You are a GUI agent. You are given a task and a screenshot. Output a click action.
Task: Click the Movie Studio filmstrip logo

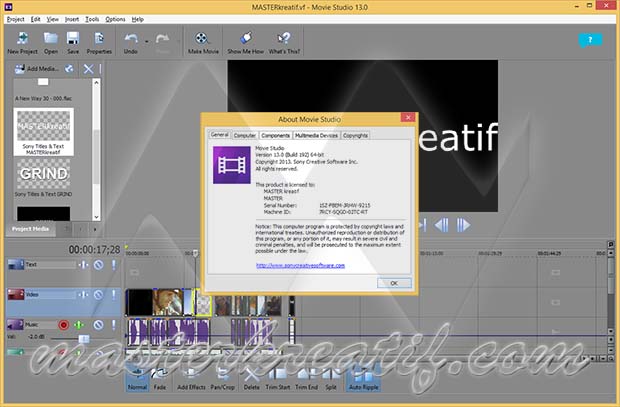pyautogui.click(x=232, y=165)
